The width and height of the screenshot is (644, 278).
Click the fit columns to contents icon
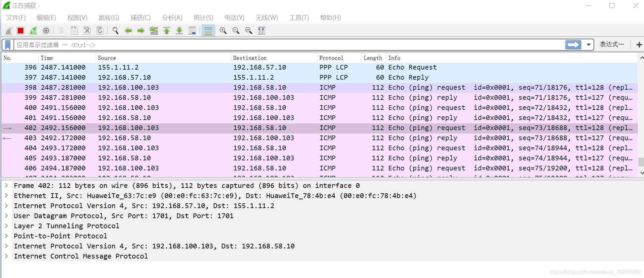(x=262, y=31)
